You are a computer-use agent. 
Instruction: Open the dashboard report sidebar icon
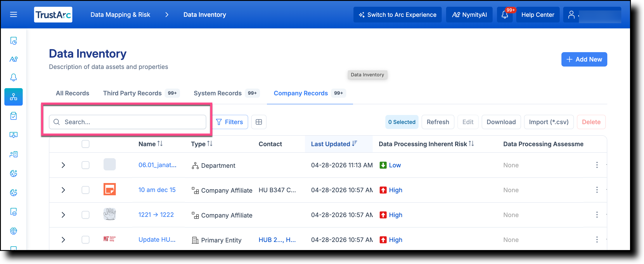click(x=14, y=41)
